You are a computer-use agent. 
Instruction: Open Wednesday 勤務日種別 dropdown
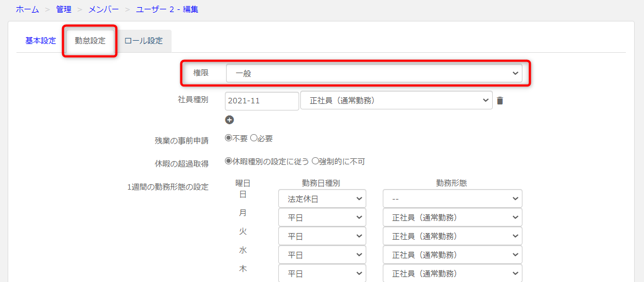coord(322,255)
